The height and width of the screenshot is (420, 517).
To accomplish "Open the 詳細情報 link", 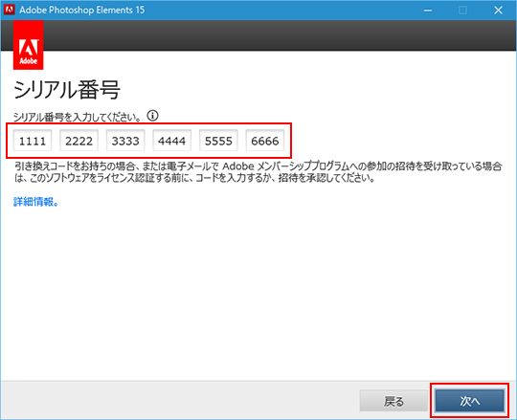I will (36, 202).
